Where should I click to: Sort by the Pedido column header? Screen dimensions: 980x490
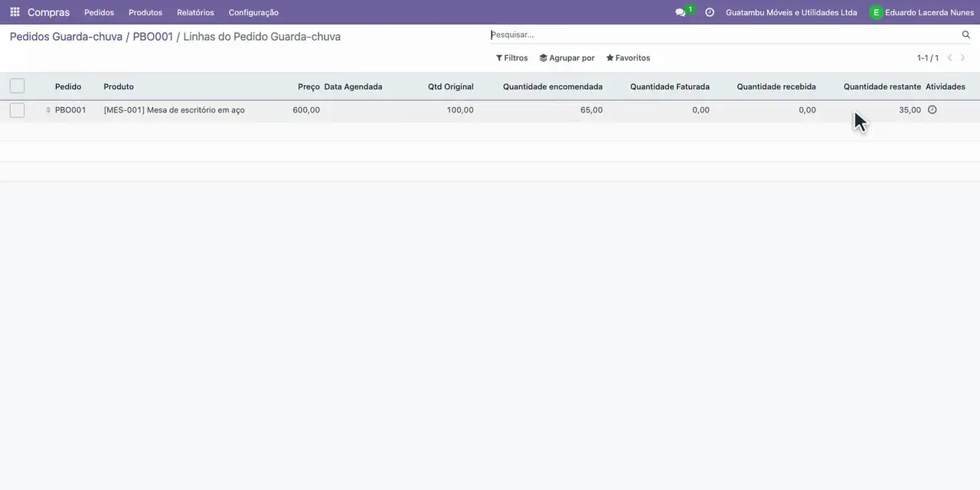click(x=68, y=87)
